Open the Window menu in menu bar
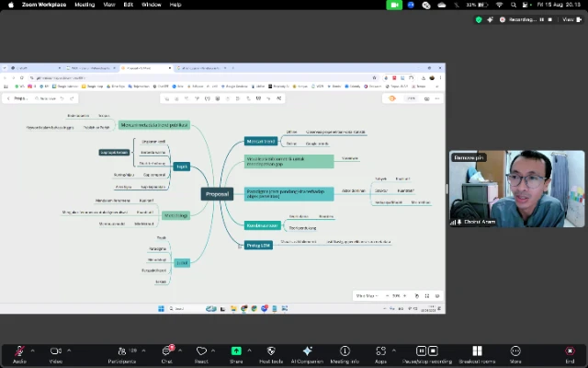This screenshot has height=368, width=588. [x=152, y=5]
